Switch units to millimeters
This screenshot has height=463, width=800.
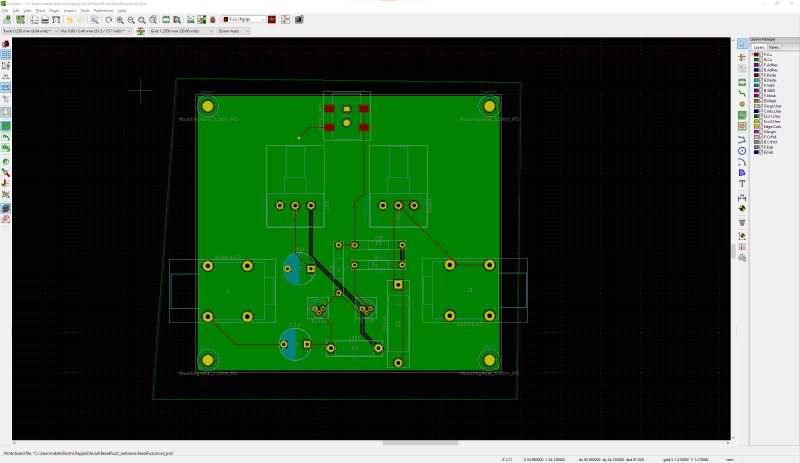pos(6,87)
